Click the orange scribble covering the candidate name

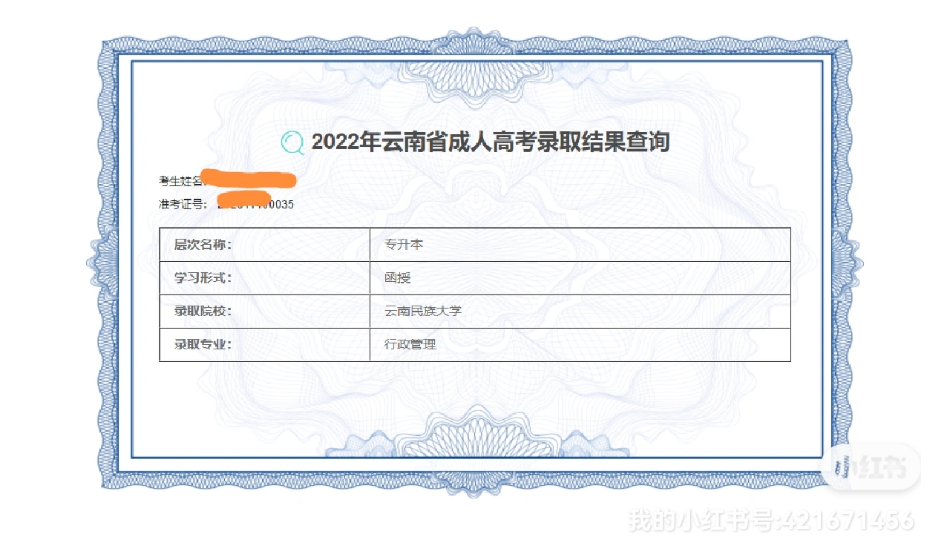click(249, 179)
